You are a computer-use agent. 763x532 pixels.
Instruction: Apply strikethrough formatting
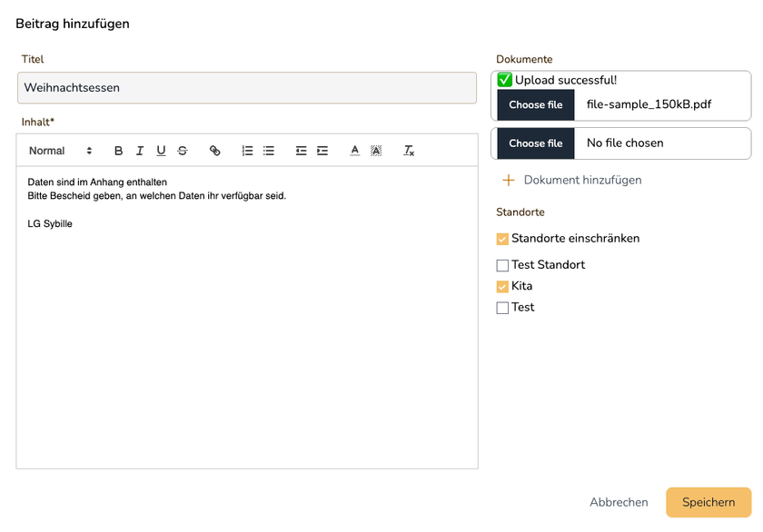click(x=183, y=151)
